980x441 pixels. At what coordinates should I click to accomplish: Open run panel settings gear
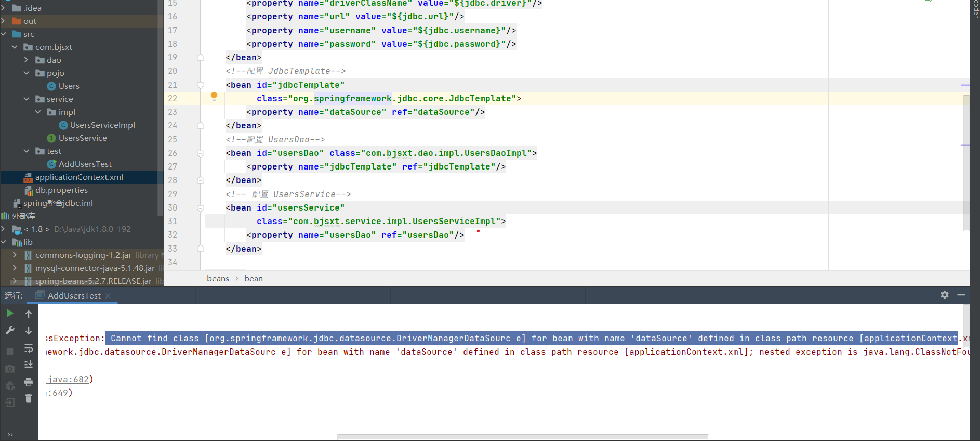point(945,295)
